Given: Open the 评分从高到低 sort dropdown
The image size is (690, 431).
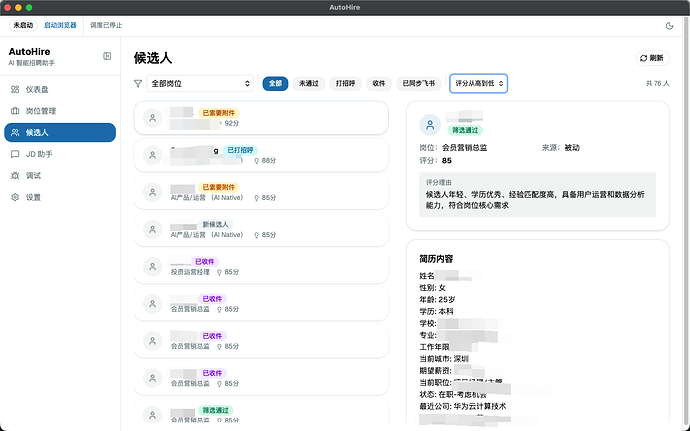Looking at the screenshot, I should tap(478, 83).
